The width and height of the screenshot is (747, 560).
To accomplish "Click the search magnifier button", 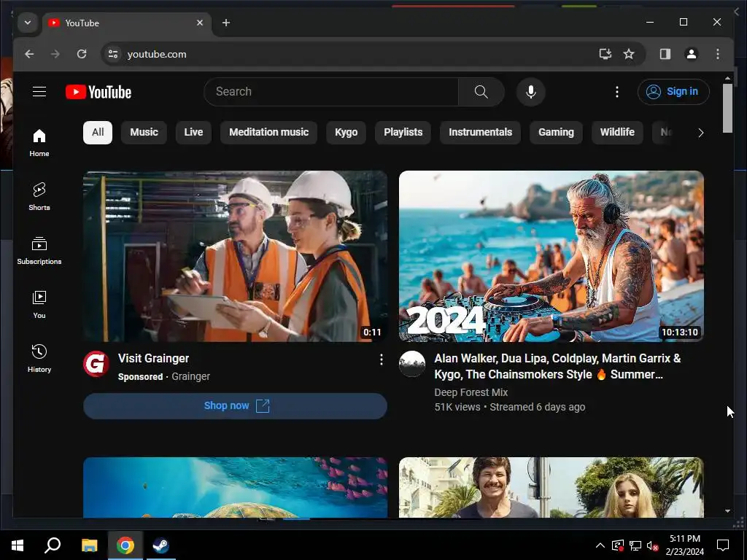I will (x=481, y=91).
